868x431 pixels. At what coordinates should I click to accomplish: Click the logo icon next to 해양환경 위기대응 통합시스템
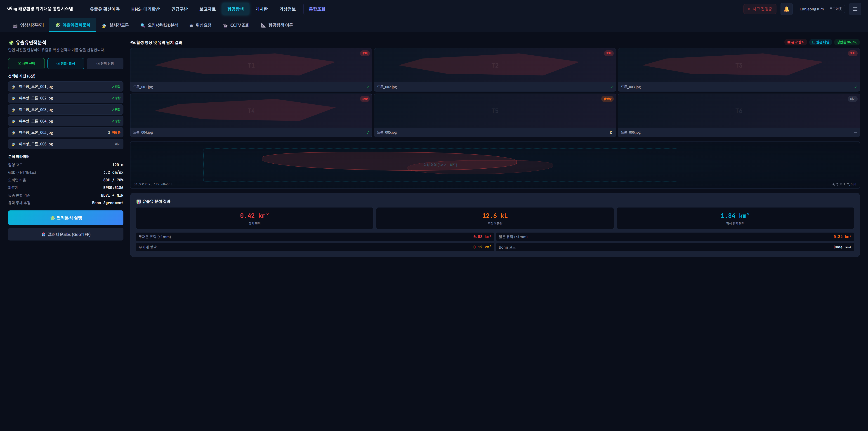pyautogui.click(x=12, y=9)
